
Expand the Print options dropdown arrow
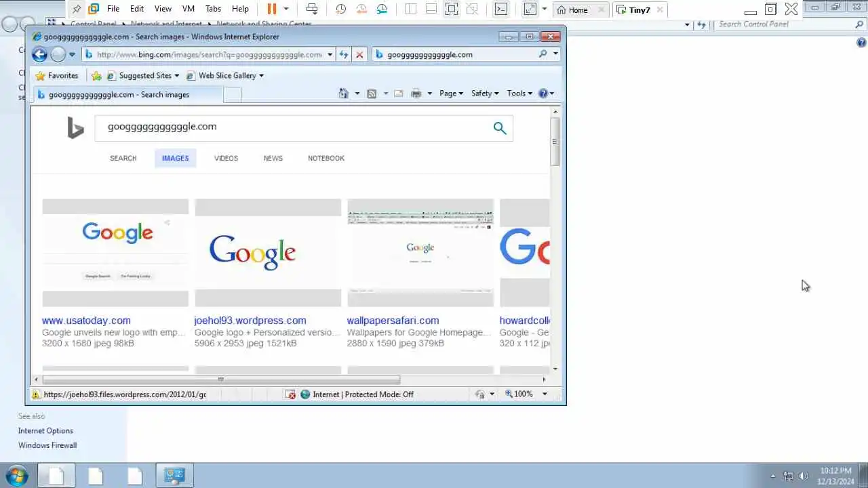click(x=429, y=94)
